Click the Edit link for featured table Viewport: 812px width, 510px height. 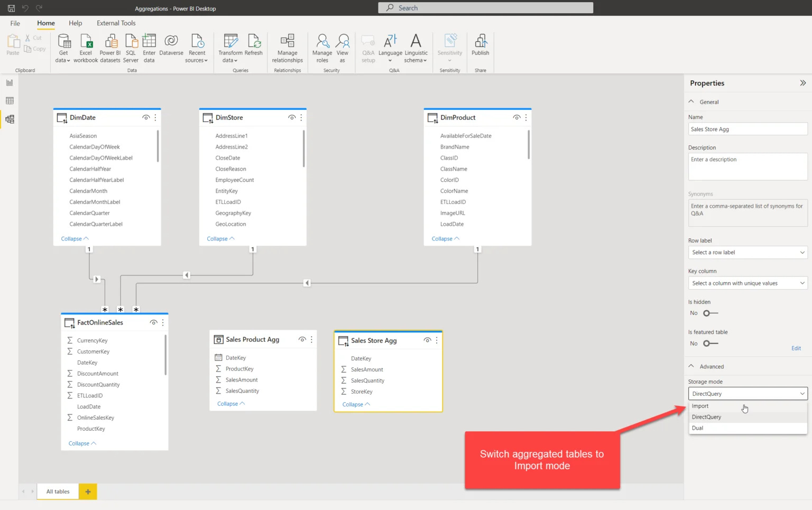(x=796, y=348)
